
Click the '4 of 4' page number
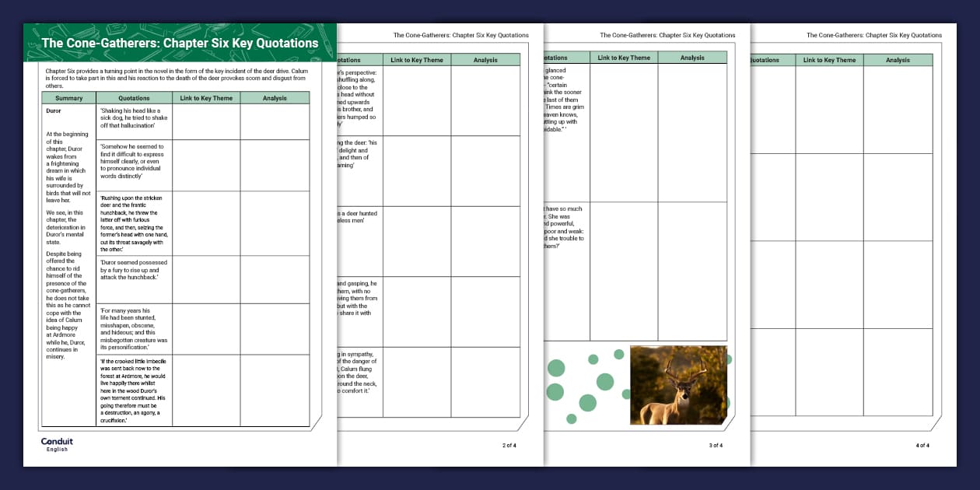coord(922,445)
